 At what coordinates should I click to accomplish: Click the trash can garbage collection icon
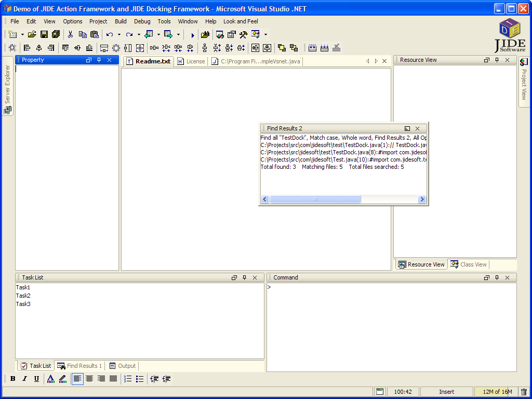(524, 392)
